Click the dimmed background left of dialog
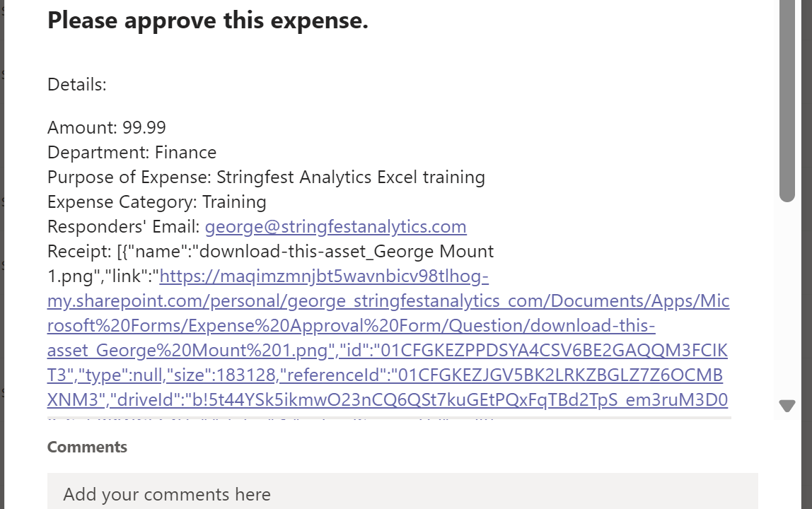Image resolution: width=812 pixels, height=509 pixels. [x=2, y=283]
